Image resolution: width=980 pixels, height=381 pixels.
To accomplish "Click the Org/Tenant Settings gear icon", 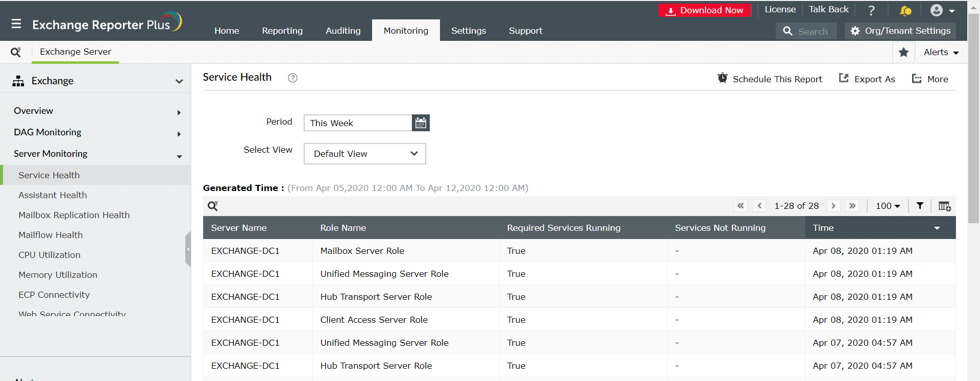I will coord(855,31).
